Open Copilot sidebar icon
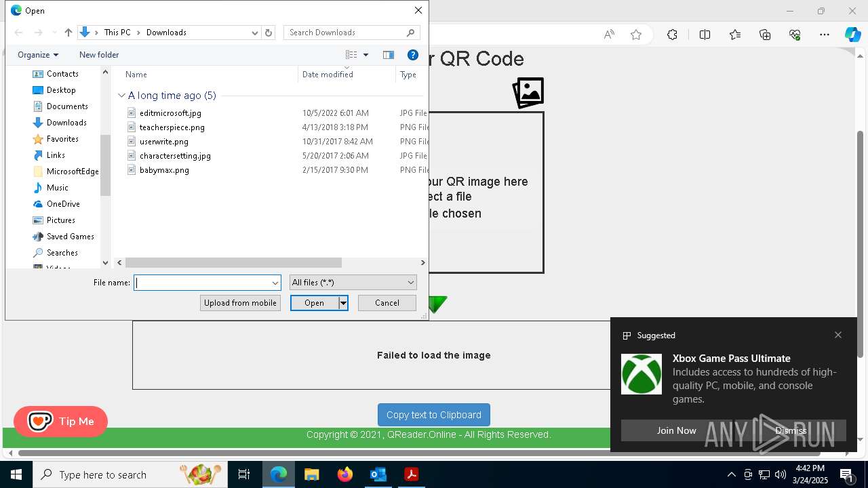Screen dimensions: 868x488 coord(852,35)
